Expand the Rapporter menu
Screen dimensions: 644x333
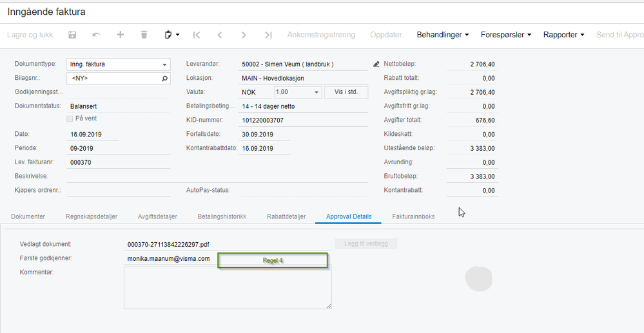coord(564,35)
